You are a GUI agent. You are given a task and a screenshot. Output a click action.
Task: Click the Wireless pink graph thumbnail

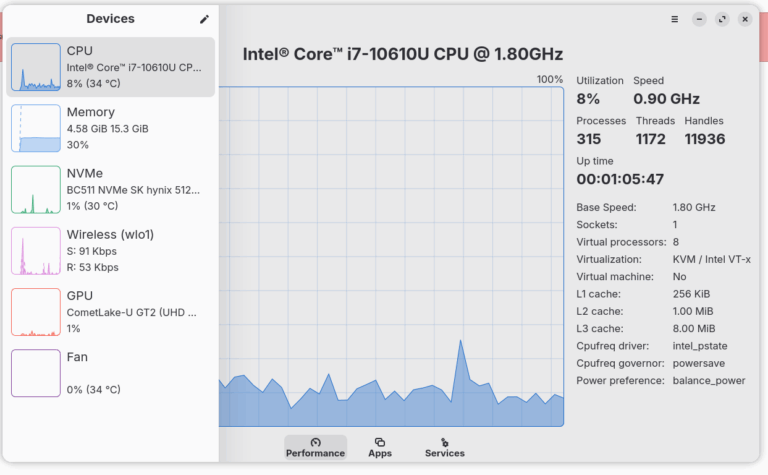tap(36, 250)
